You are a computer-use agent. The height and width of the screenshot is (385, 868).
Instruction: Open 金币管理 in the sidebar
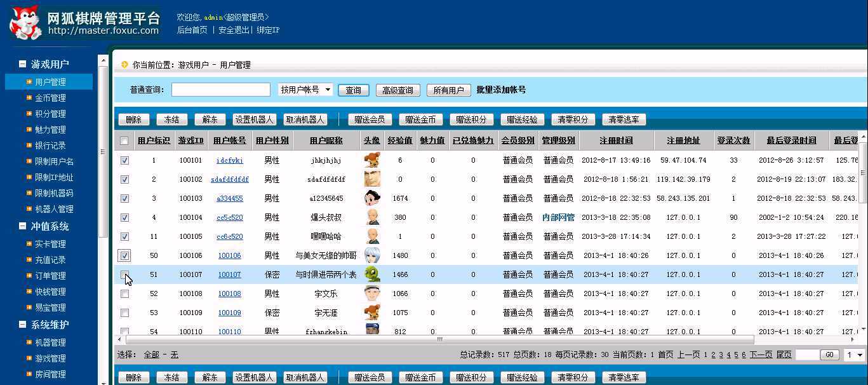click(x=50, y=98)
